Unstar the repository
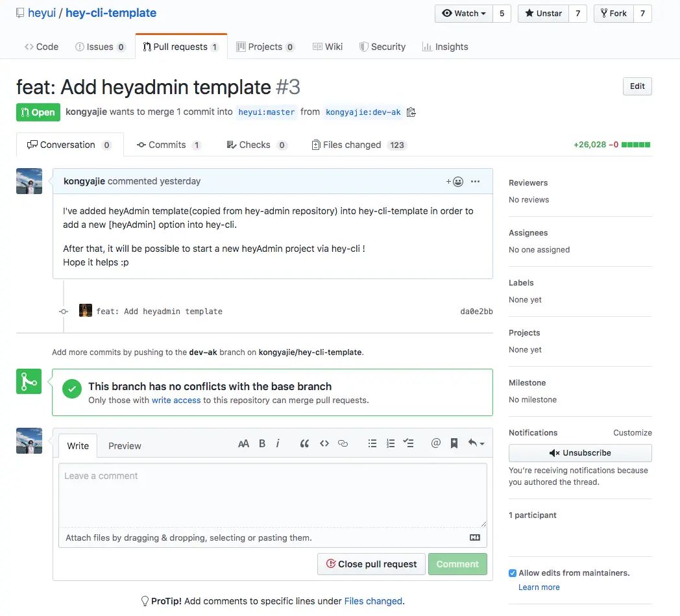Screen dimensions: 680x616 543,14
